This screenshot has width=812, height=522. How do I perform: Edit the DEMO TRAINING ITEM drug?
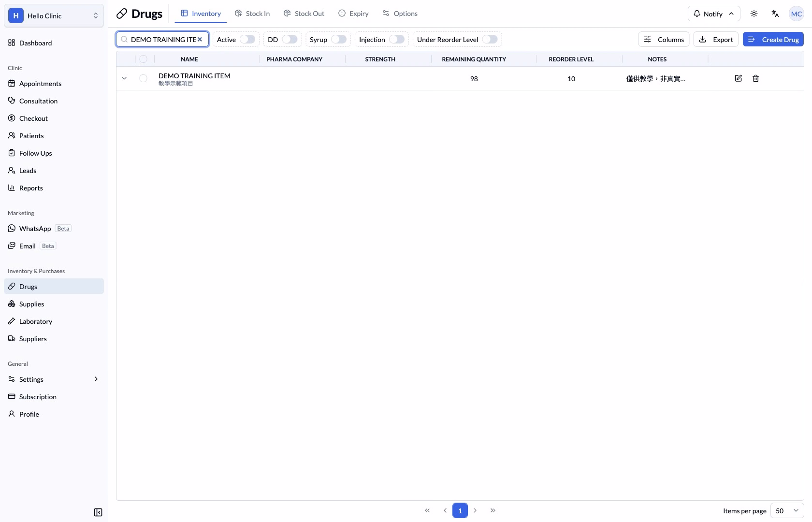738,78
